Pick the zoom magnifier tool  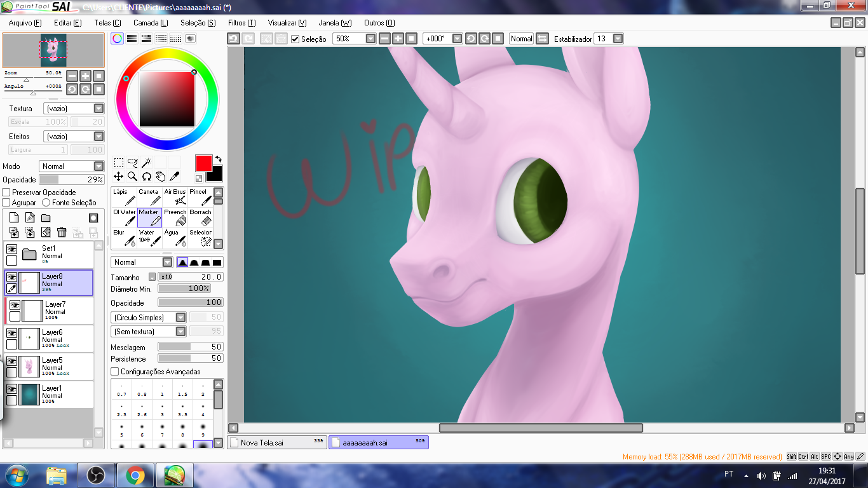[133, 177]
